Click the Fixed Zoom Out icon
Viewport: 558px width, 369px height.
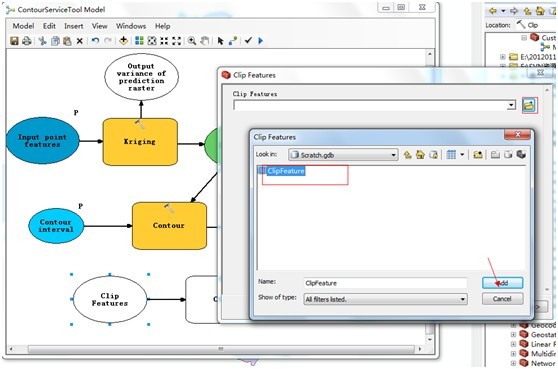pyautogui.click(x=177, y=41)
